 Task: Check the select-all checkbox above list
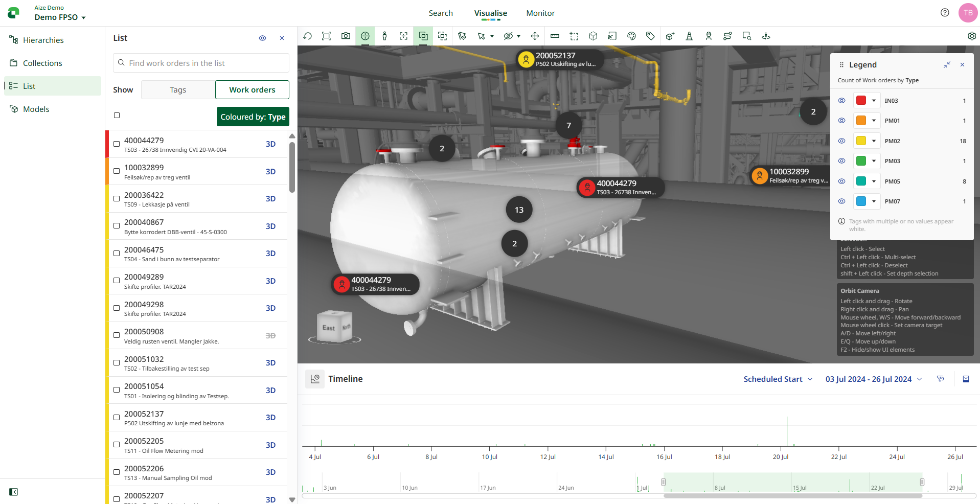click(117, 116)
